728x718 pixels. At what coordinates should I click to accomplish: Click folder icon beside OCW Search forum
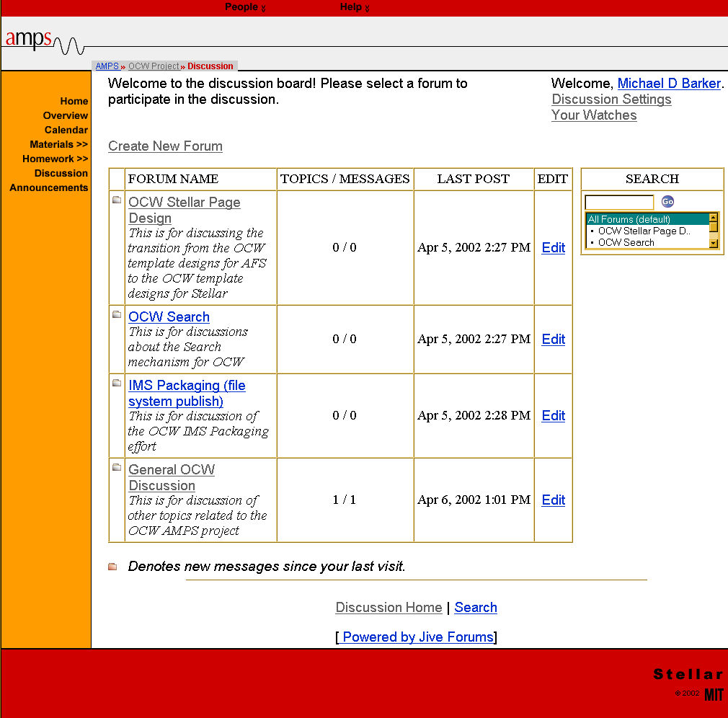117,314
